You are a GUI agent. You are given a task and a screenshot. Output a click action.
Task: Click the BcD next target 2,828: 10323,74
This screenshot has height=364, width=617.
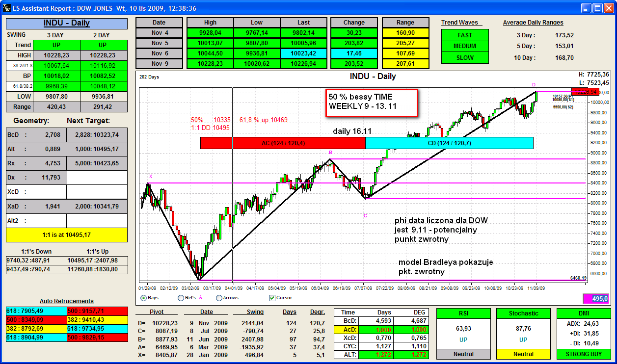[x=97, y=135]
